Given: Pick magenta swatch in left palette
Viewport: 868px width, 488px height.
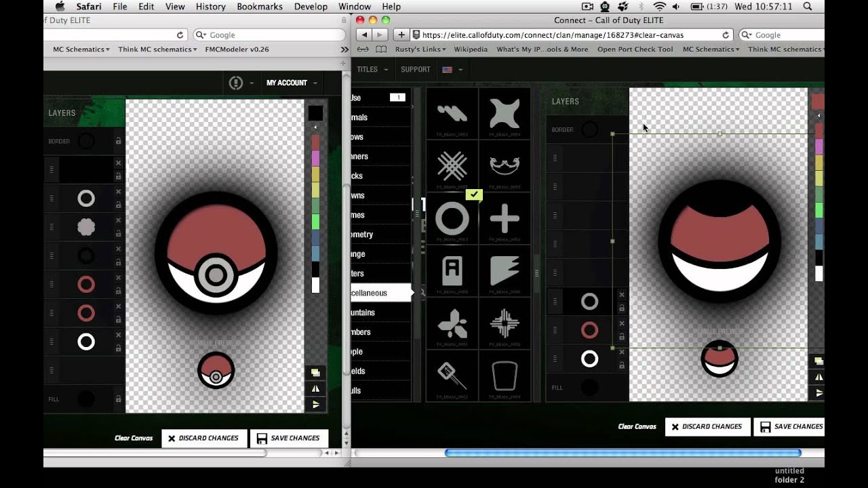Looking at the screenshot, I should (x=315, y=159).
